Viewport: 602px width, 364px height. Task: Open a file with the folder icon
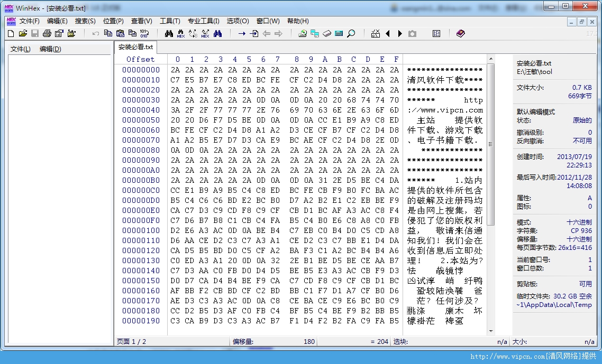click(22, 33)
